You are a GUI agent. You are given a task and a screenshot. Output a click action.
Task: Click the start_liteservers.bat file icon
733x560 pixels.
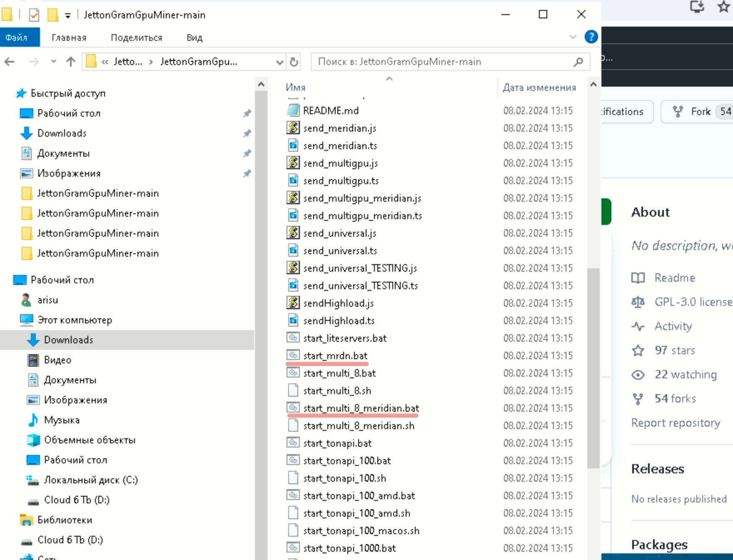pyautogui.click(x=293, y=338)
